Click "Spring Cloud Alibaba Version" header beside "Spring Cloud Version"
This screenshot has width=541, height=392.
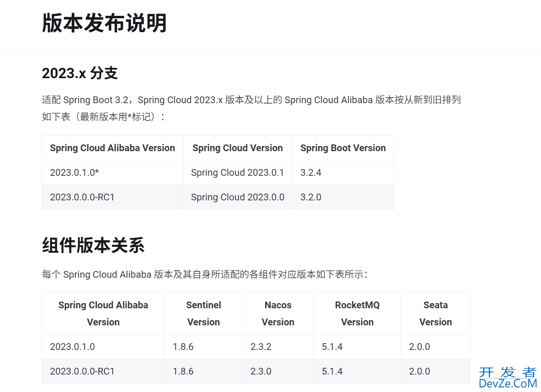tap(112, 148)
